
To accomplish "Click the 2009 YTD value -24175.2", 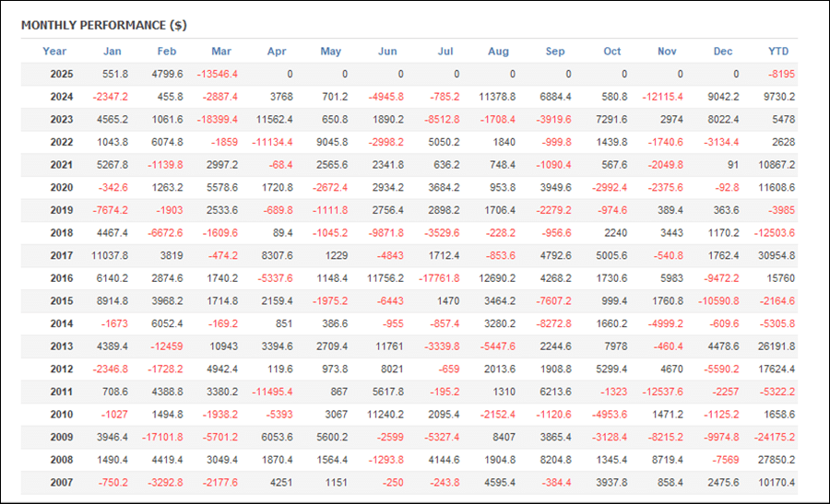I will [x=775, y=438].
